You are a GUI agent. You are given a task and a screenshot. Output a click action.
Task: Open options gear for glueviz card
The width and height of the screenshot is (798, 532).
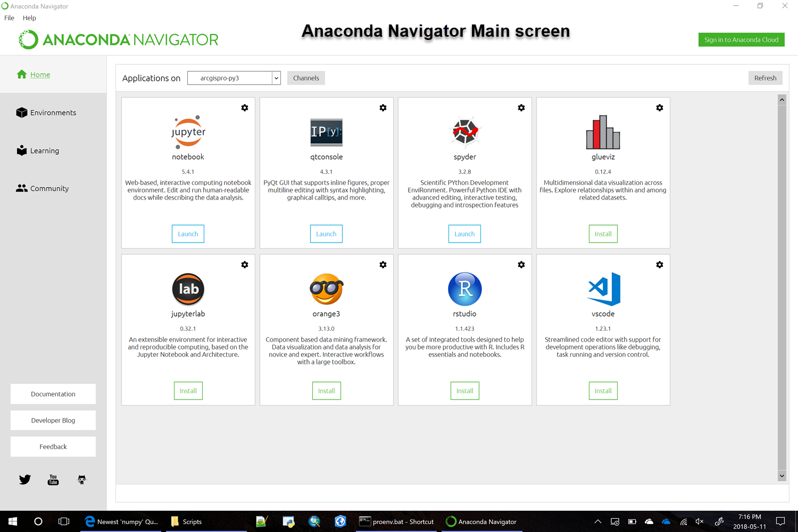pyautogui.click(x=660, y=107)
